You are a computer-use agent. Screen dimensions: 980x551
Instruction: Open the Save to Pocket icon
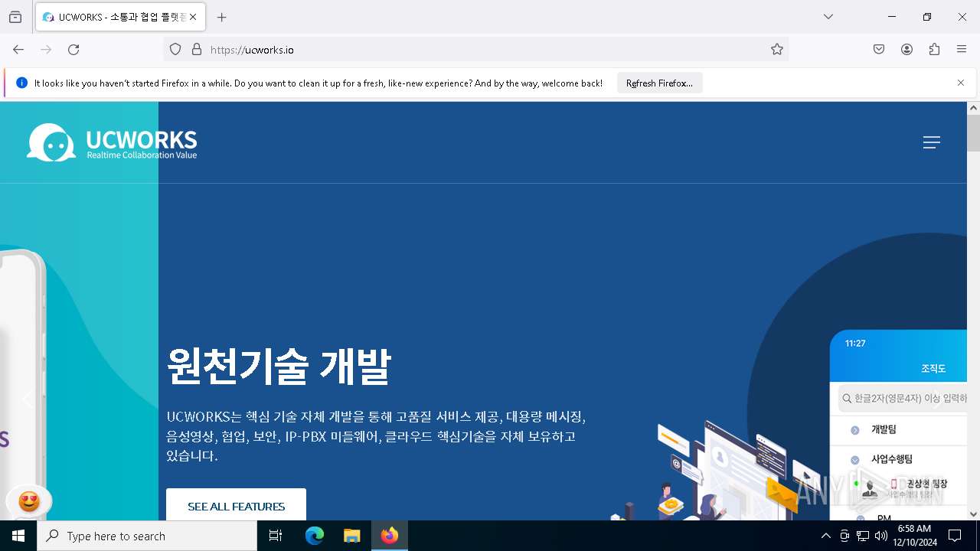pyautogui.click(x=879, y=50)
